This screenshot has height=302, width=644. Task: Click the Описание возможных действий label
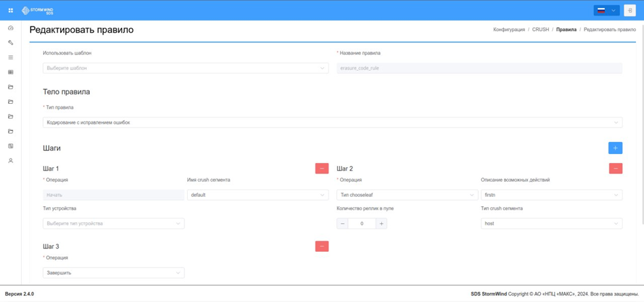515,180
